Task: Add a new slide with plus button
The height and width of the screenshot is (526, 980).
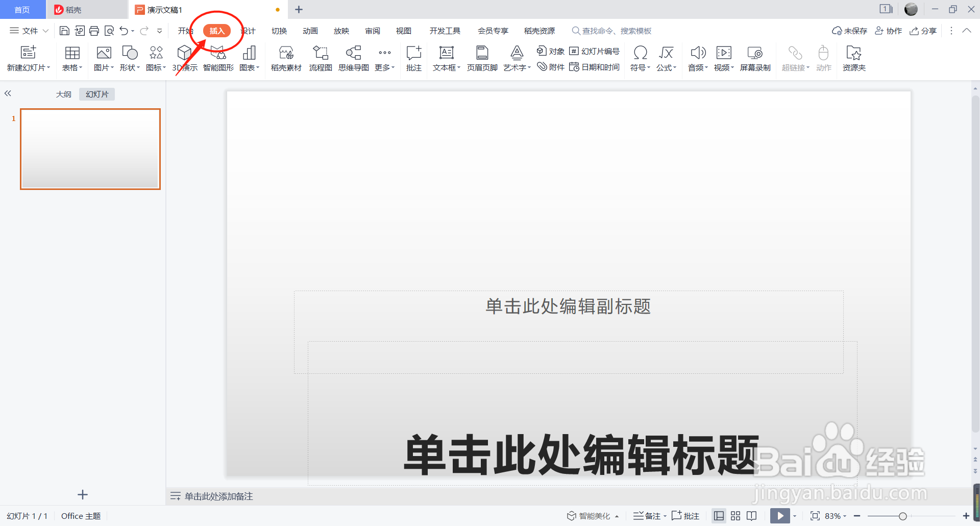Action: (x=83, y=494)
